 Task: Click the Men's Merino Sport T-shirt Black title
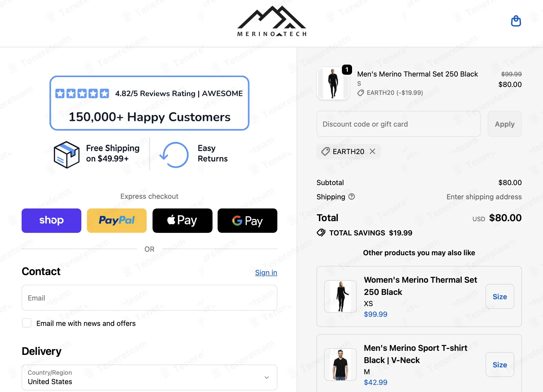[416, 354]
